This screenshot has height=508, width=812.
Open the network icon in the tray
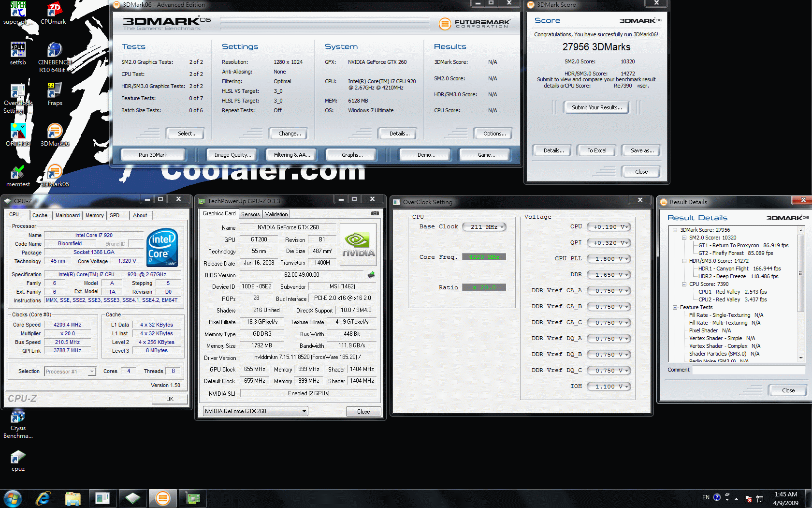(x=760, y=498)
